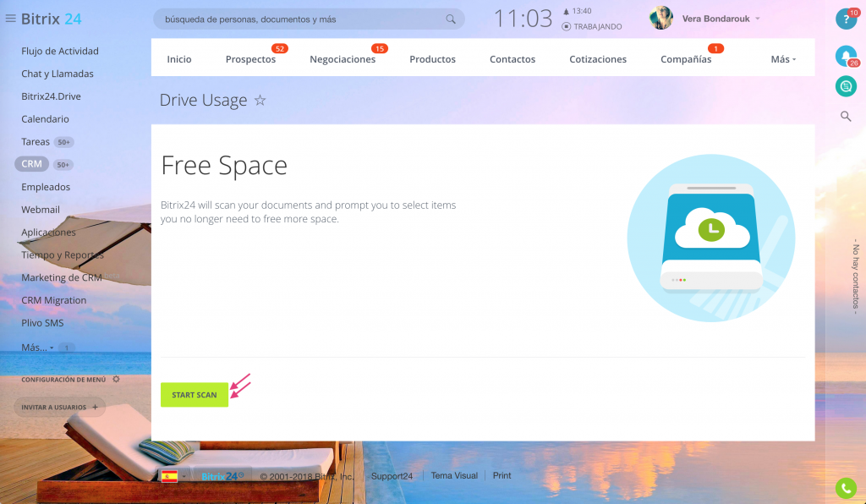Open Tiempo y Reportes in sidebar

(63, 255)
